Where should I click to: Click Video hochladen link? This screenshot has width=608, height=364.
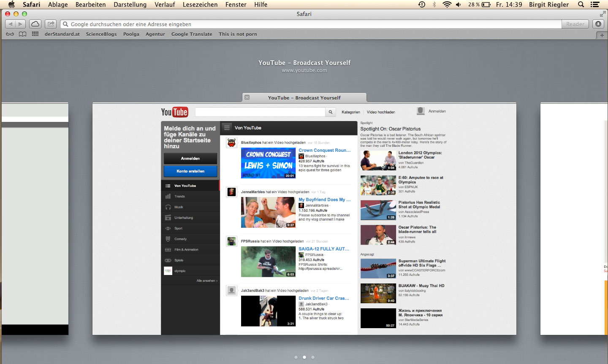(381, 112)
